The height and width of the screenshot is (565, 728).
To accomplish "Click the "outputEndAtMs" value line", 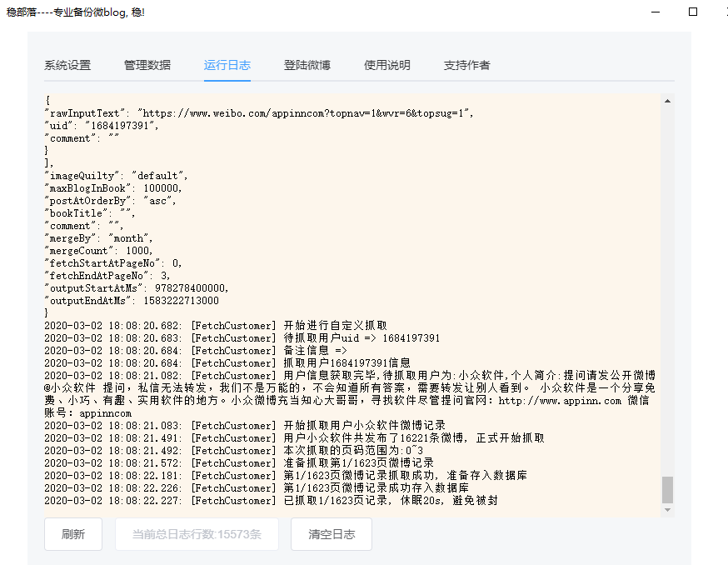I will 132,301.
